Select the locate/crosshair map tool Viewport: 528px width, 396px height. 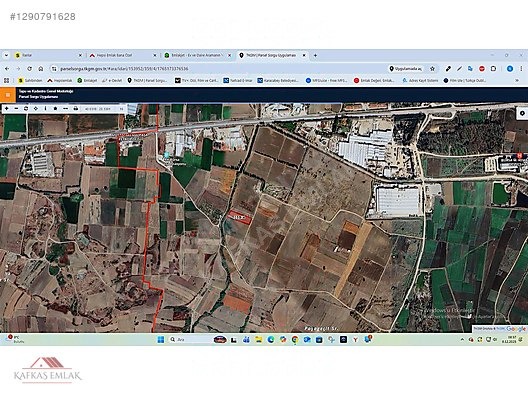36,109
